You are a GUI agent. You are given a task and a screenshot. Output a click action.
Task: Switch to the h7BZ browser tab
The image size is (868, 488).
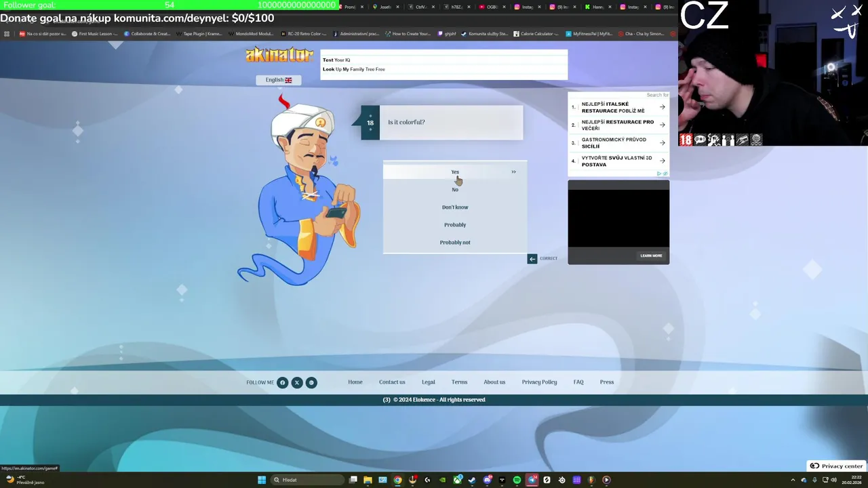(x=456, y=7)
